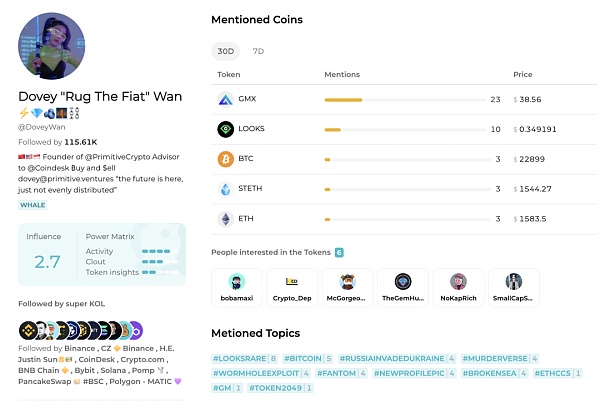
Task: Open bobamaxi's profile avatar
Action: pyautogui.click(x=237, y=281)
